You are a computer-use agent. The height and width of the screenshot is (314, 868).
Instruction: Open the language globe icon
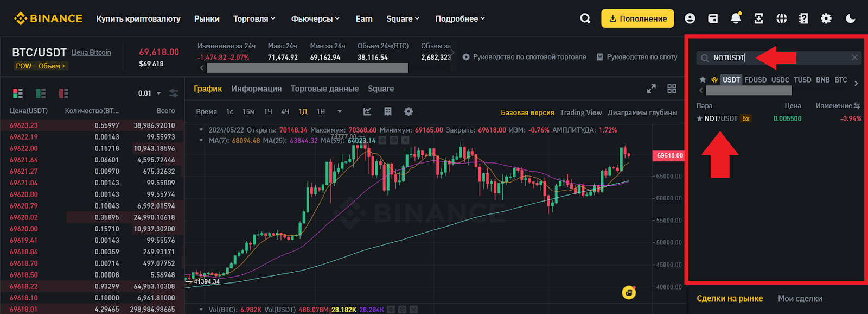pyautogui.click(x=781, y=18)
